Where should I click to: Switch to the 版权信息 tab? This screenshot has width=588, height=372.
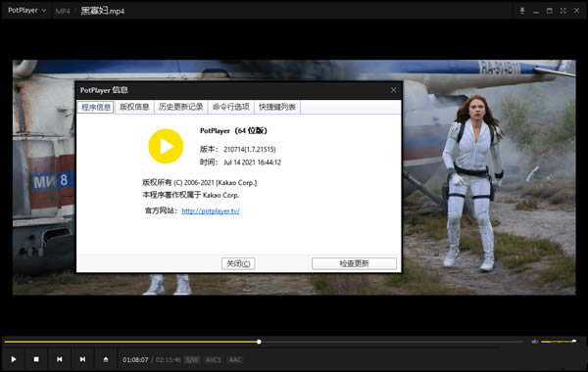(134, 107)
